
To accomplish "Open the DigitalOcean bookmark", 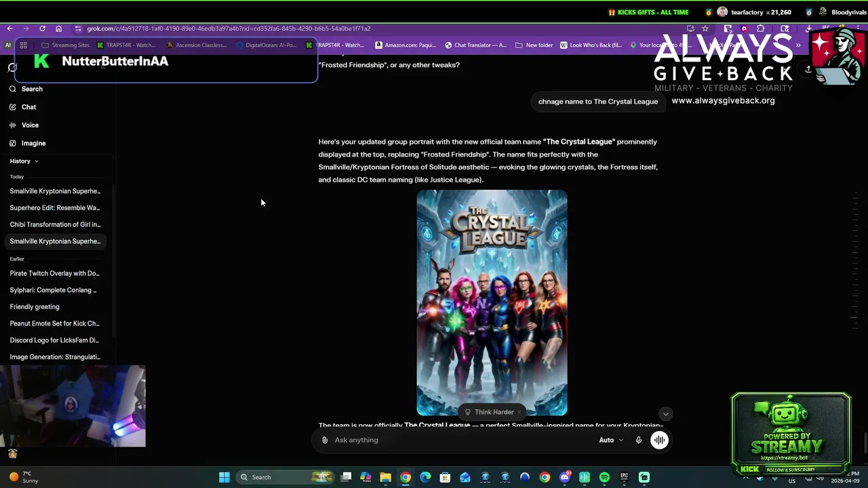I will point(267,45).
